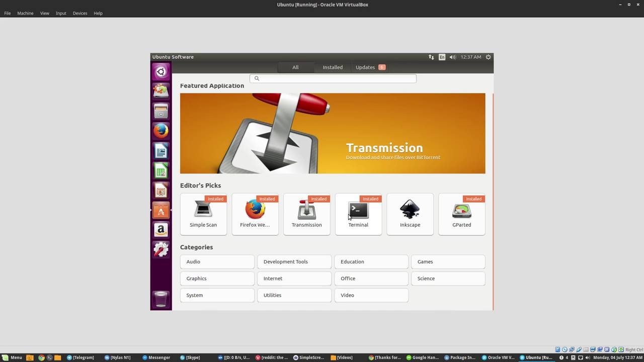
Task: Focus the Ubuntu Software search field
Action: pyautogui.click(x=333, y=78)
